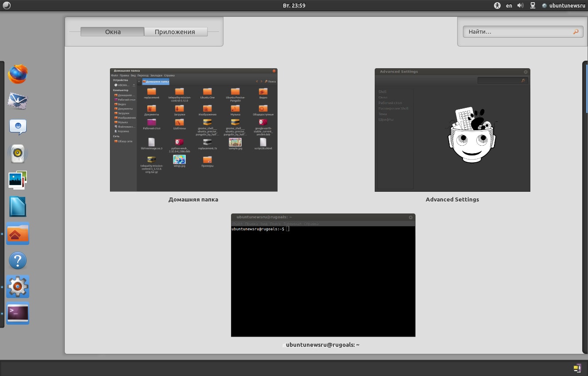Select the Домашняя папка window thumbnail
This screenshot has height=376, width=588.
(x=194, y=130)
